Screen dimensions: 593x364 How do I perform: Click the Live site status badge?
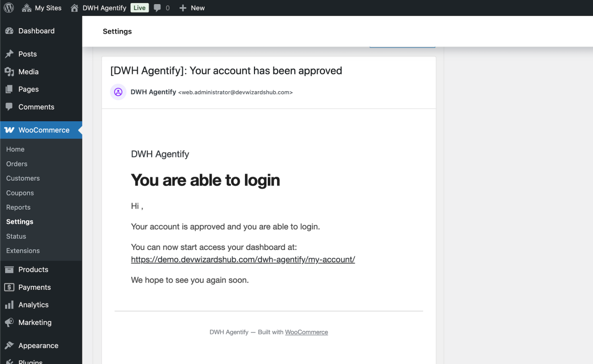139,8
